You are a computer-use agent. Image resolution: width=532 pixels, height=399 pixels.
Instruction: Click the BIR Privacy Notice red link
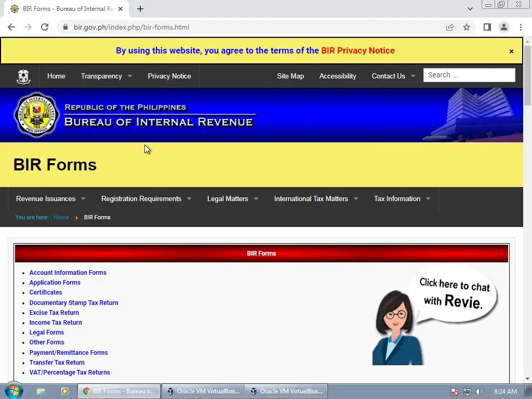pyautogui.click(x=358, y=50)
